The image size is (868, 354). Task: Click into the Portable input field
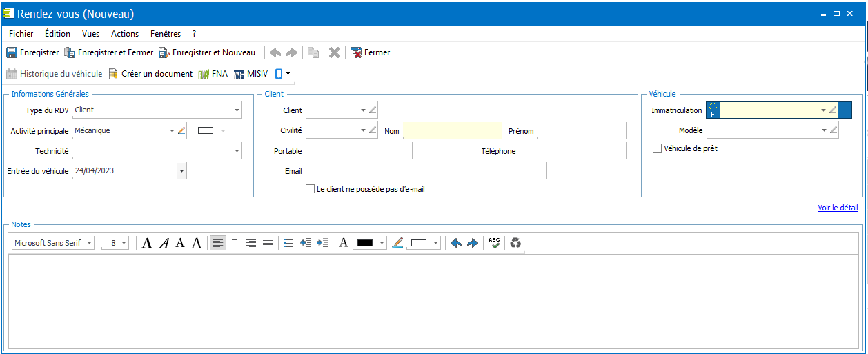tap(359, 150)
